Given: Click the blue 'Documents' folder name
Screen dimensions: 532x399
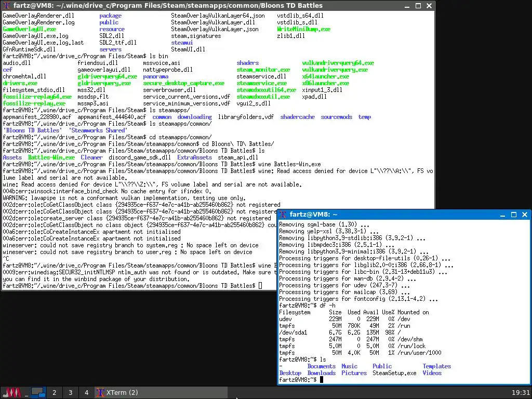Looking at the screenshot, I should tap(321, 366).
